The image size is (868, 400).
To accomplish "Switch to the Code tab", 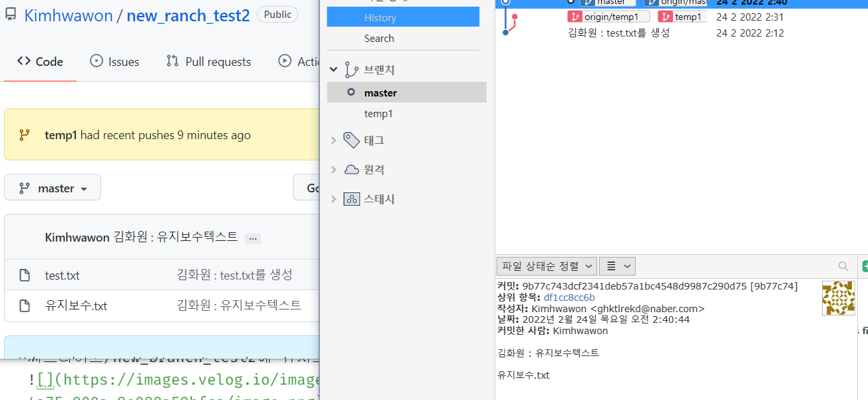I will [x=41, y=61].
